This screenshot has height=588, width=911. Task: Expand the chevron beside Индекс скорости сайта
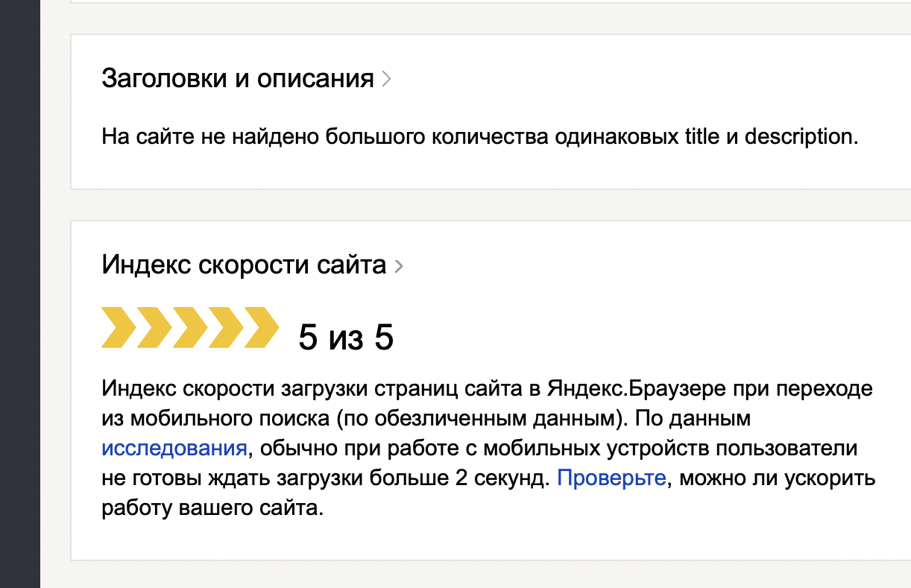tap(398, 266)
